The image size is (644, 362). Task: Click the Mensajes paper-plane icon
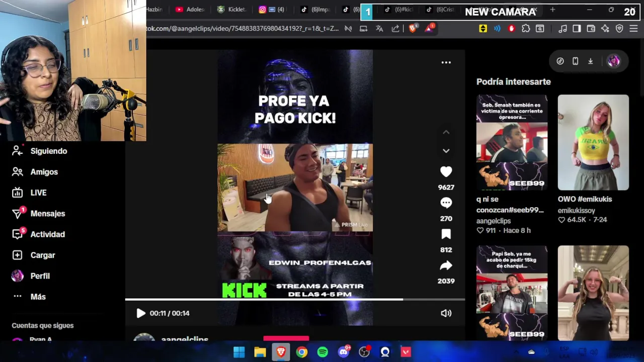coord(18,214)
